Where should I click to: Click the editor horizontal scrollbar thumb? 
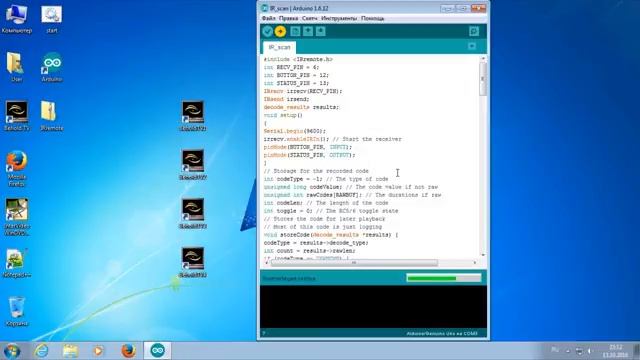[x=354, y=263]
